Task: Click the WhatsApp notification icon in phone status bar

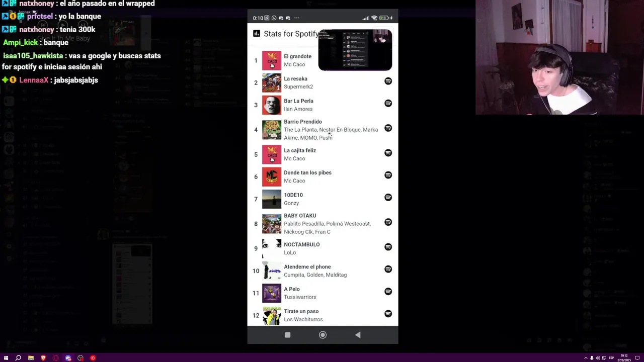Action: pos(274,18)
